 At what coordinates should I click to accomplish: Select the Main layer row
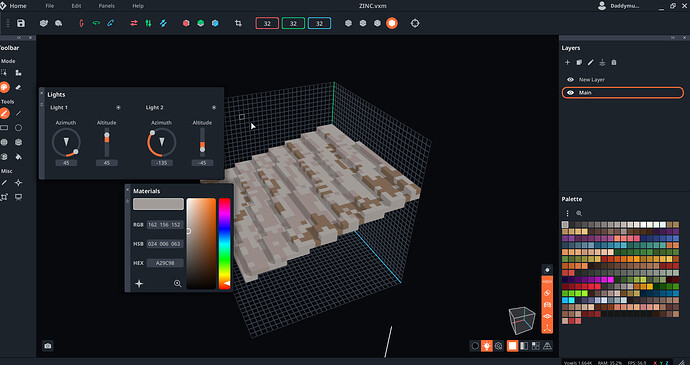(623, 93)
